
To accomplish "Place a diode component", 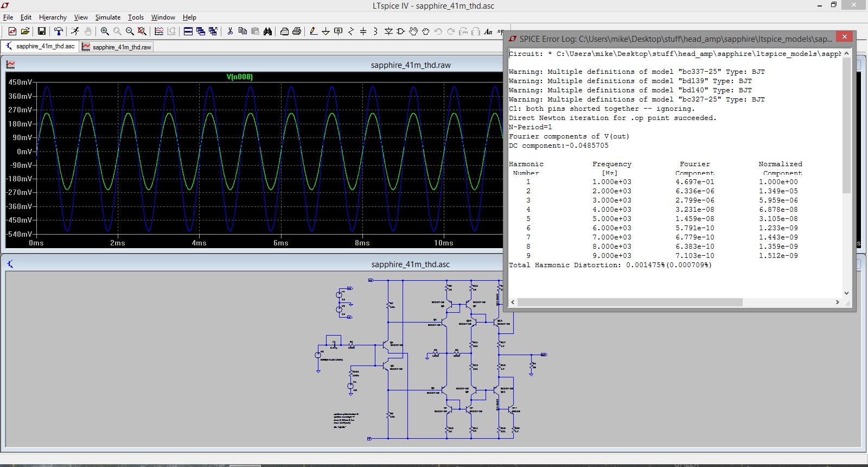I will (x=388, y=31).
